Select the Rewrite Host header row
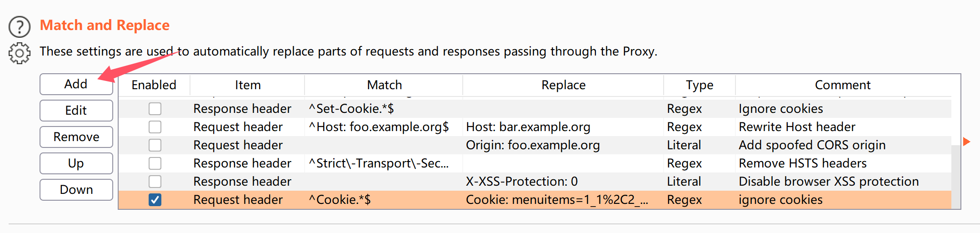The image size is (980, 233). click(535, 127)
